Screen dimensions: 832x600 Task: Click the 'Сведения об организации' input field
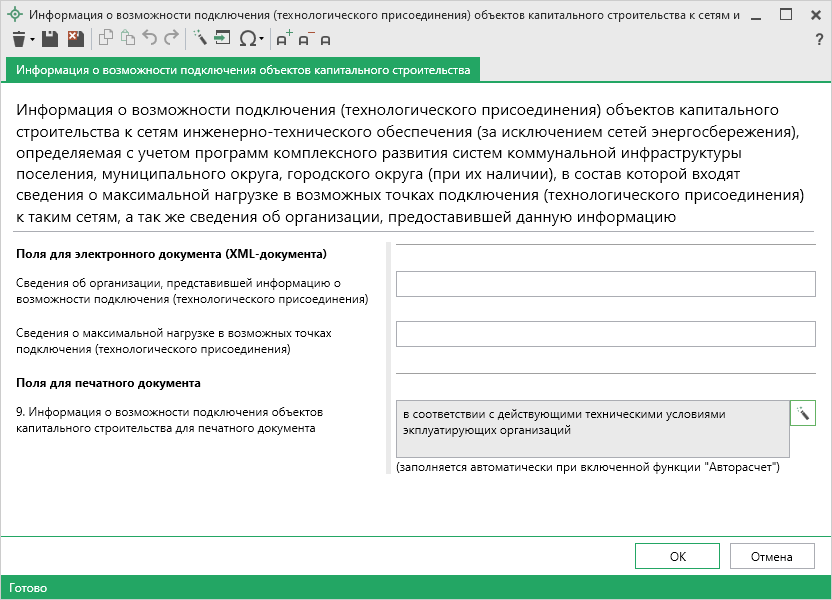pyautogui.click(x=606, y=284)
